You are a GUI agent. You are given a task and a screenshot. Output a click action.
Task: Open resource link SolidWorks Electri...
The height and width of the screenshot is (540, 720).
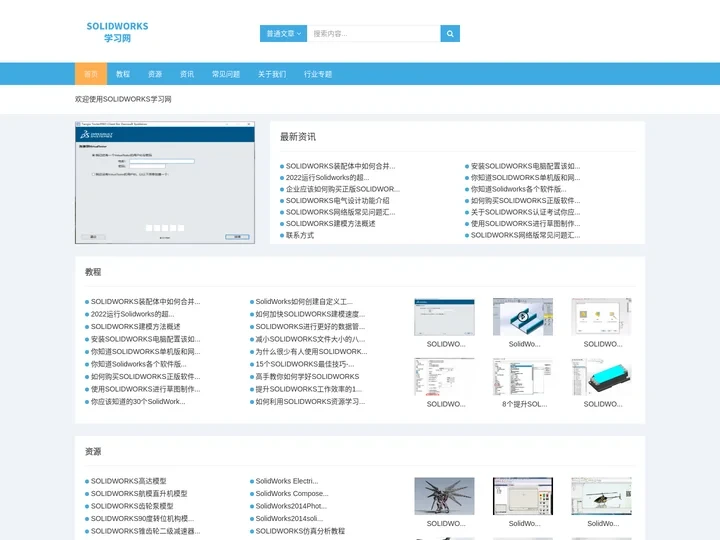tap(287, 481)
